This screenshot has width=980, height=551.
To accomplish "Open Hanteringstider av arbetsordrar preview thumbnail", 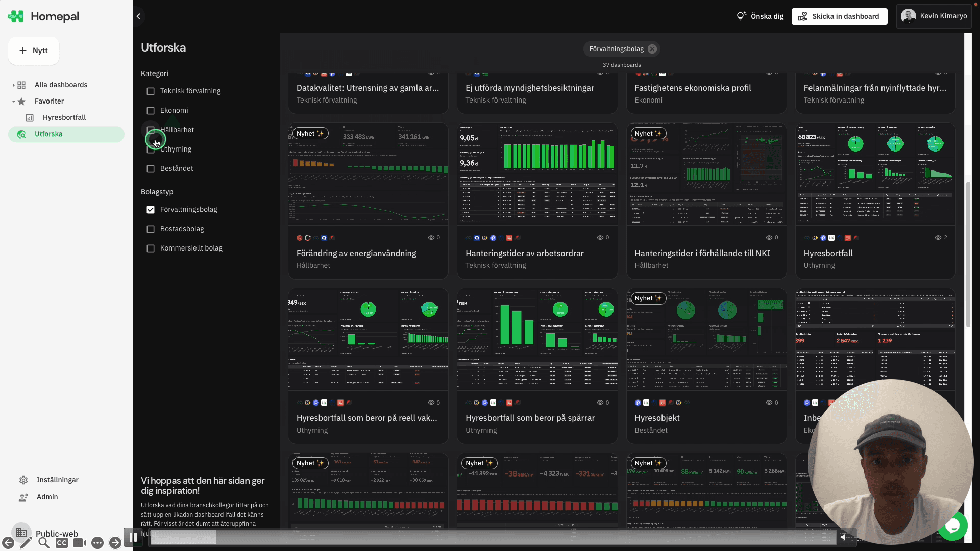I will click(x=537, y=174).
